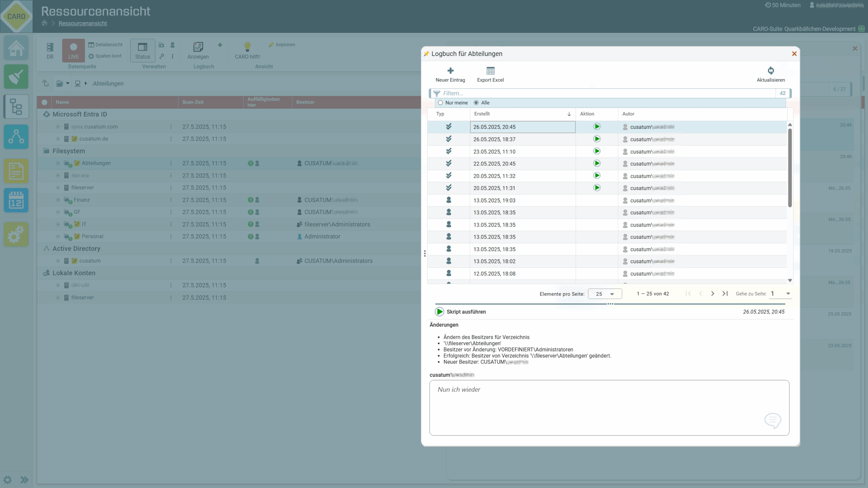Close the Logbuch für Abteilungen dialog
The width and height of the screenshot is (868, 488).
(794, 54)
